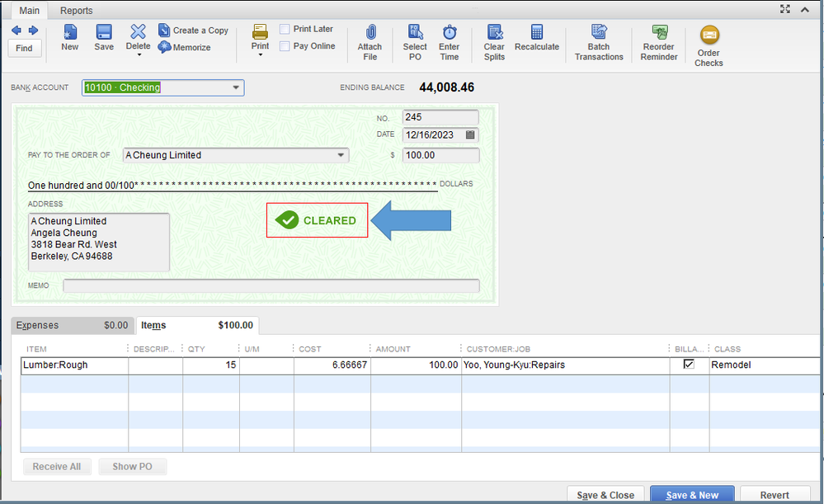Open Pay to the Order Of dropdown
Viewport: 824px width, 504px height.
pyautogui.click(x=341, y=155)
